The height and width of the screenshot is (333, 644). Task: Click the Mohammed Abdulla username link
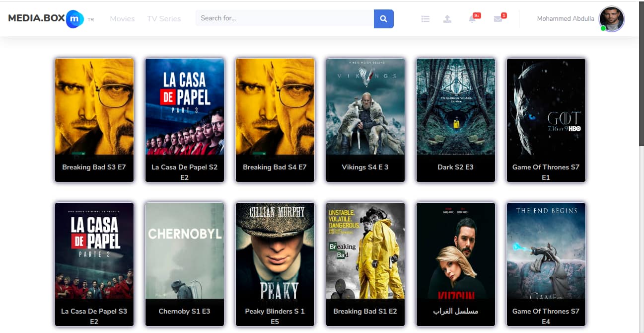(565, 19)
